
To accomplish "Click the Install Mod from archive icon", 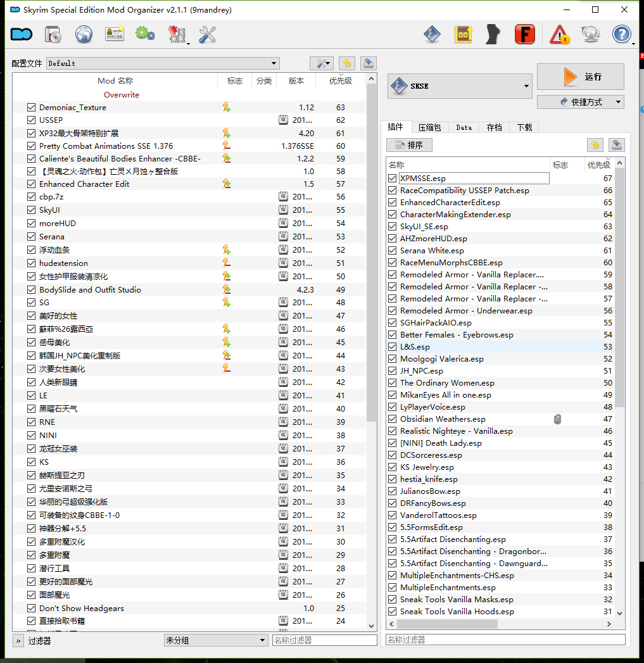I will pos(53,34).
